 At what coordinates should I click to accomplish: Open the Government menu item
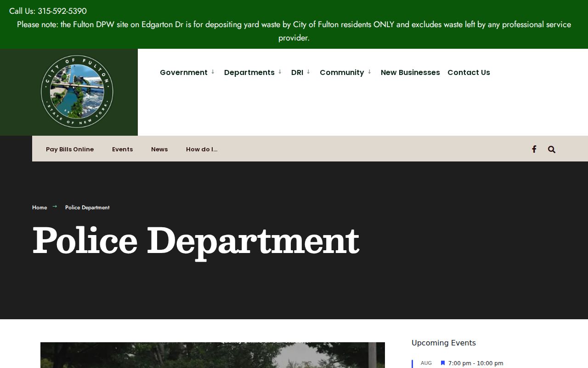pos(184,72)
